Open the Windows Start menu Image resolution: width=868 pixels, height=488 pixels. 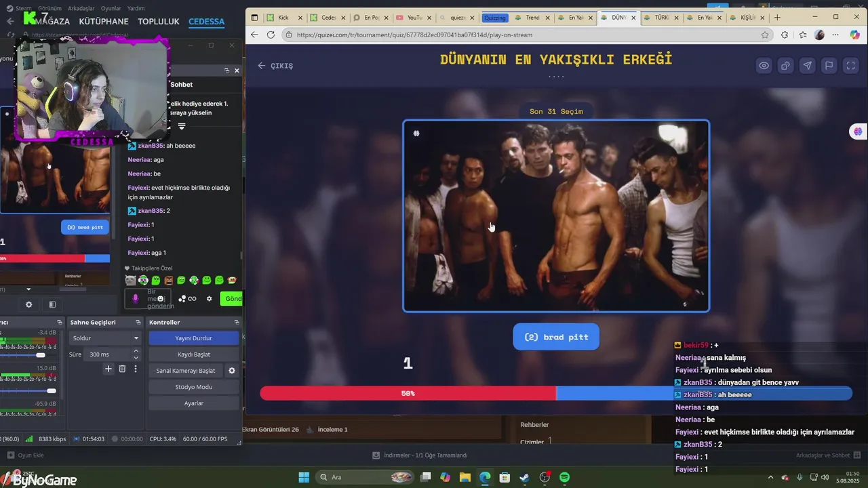click(304, 477)
